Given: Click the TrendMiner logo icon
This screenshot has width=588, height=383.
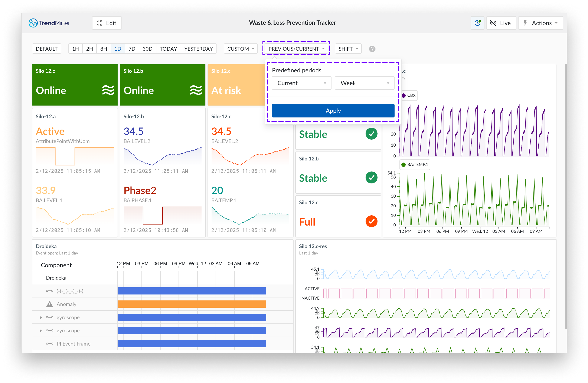Looking at the screenshot, I should click(x=33, y=23).
